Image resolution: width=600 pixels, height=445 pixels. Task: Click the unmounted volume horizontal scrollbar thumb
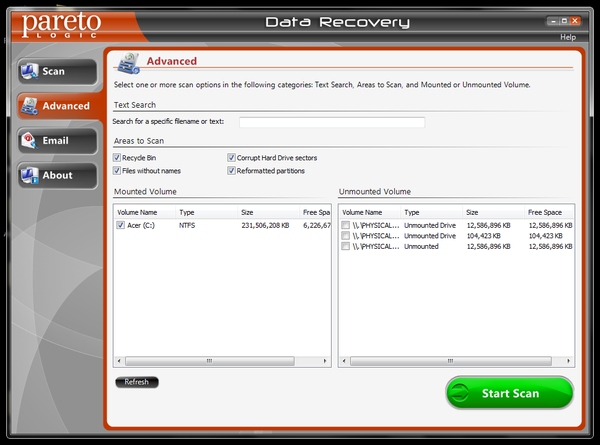(x=451, y=361)
